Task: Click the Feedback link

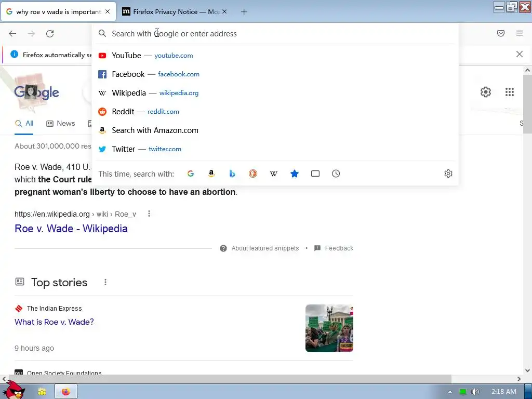Action: (x=334, y=248)
